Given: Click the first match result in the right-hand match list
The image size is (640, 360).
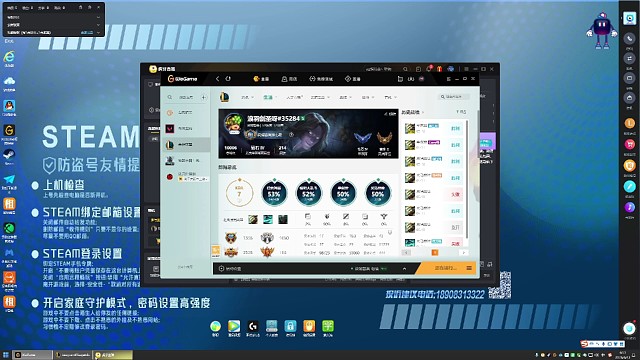Looking at the screenshot, I should 433,128.
